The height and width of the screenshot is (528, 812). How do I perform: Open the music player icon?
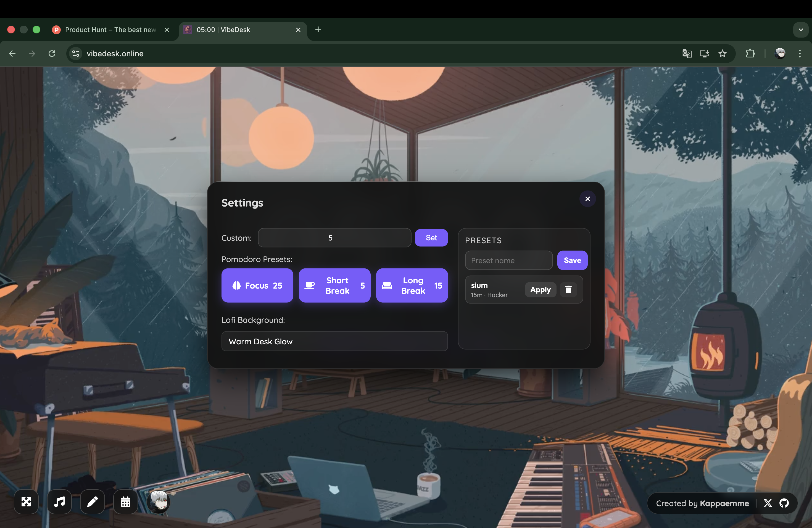tap(59, 501)
